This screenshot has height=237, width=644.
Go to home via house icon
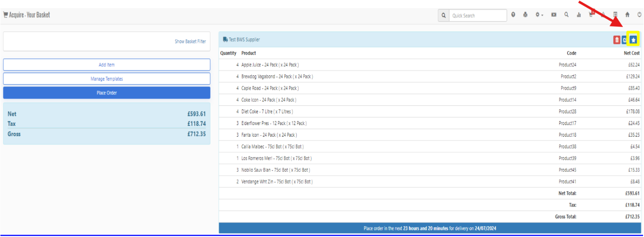pos(627,15)
